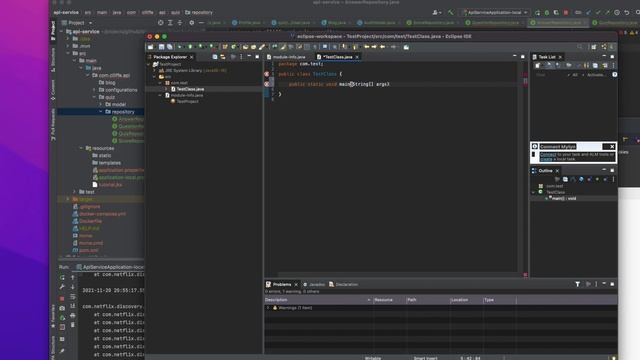Select main() method in Outline view
Viewport: 640px width, 360px height.
(564, 198)
